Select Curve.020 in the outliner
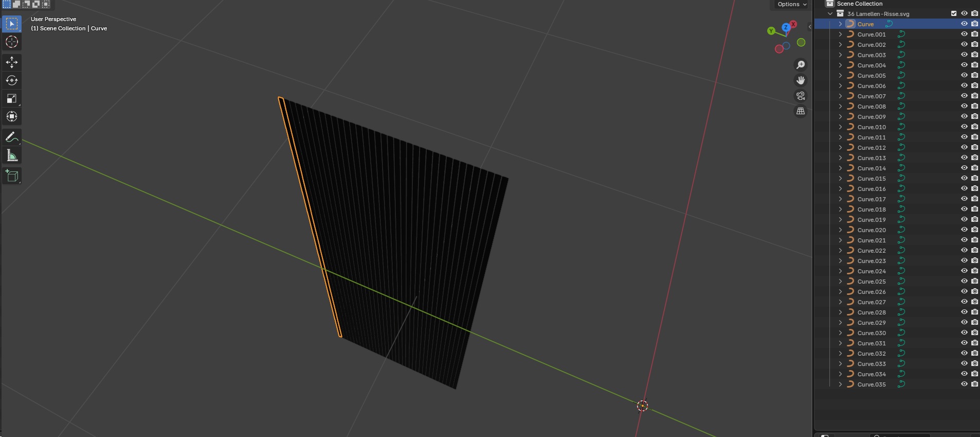980x437 pixels. pos(872,230)
